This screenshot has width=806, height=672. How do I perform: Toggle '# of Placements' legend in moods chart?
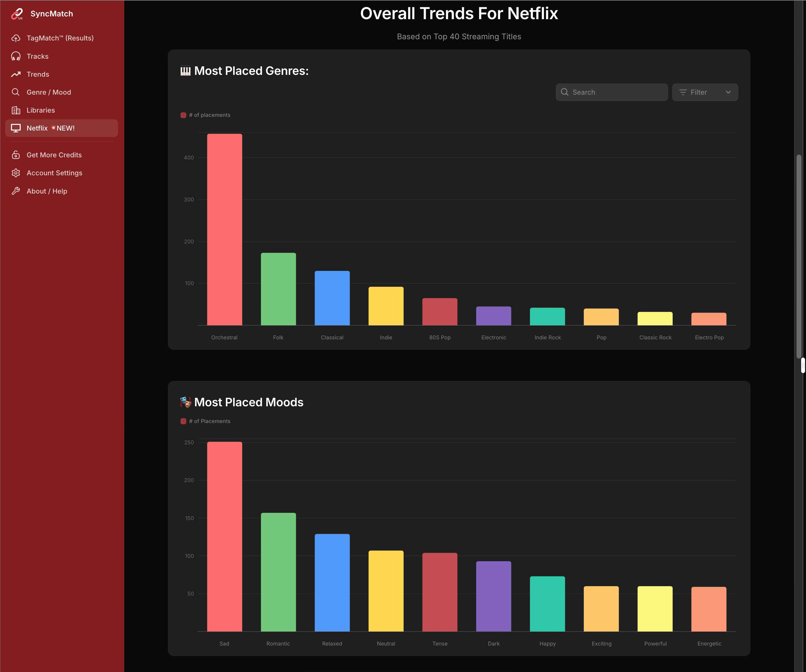click(x=205, y=422)
